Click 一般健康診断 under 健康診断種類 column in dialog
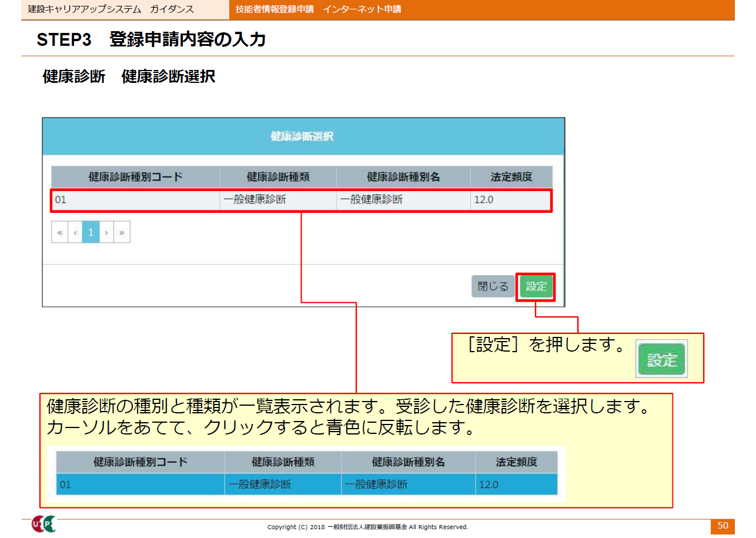Image resolution: width=756 pixels, height=538 pixels. (x=278, y=200)
